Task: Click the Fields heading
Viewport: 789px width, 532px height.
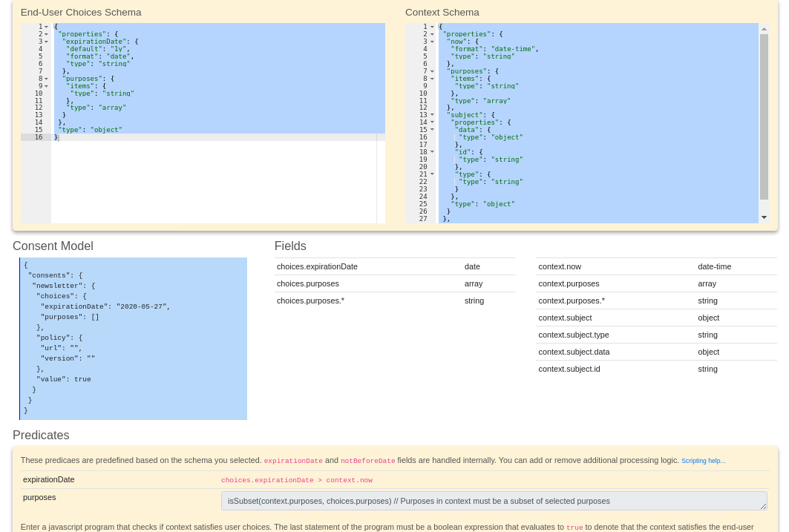Action: pos(290,246)
